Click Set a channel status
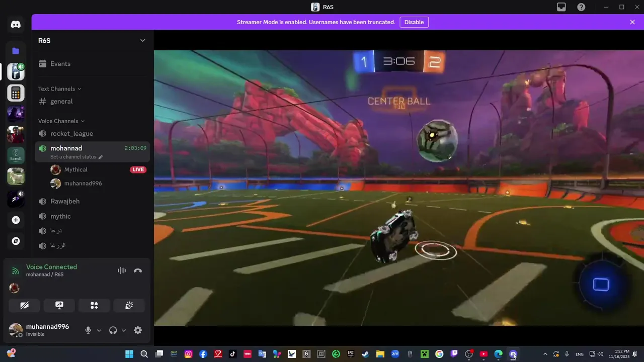The image size is (644, 362). (x=73, y=157)
